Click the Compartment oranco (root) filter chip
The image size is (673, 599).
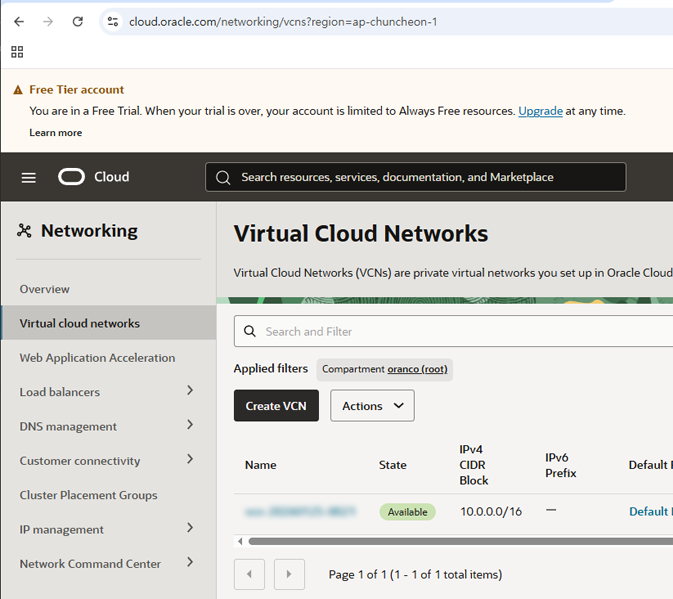384,369
